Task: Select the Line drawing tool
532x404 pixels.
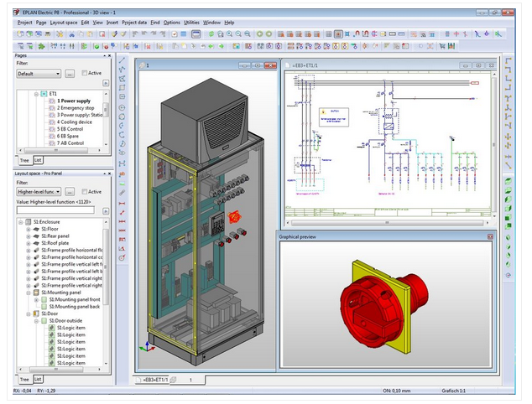Action: [x=122, y=60]
